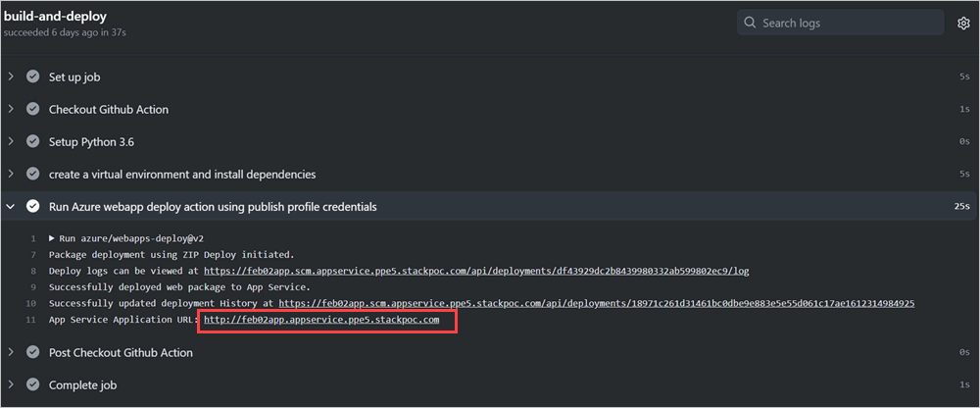Screen dimensions: 980x408
Task: Click the success check icon for Checkout Github Action
Action: tap(32, 110)
